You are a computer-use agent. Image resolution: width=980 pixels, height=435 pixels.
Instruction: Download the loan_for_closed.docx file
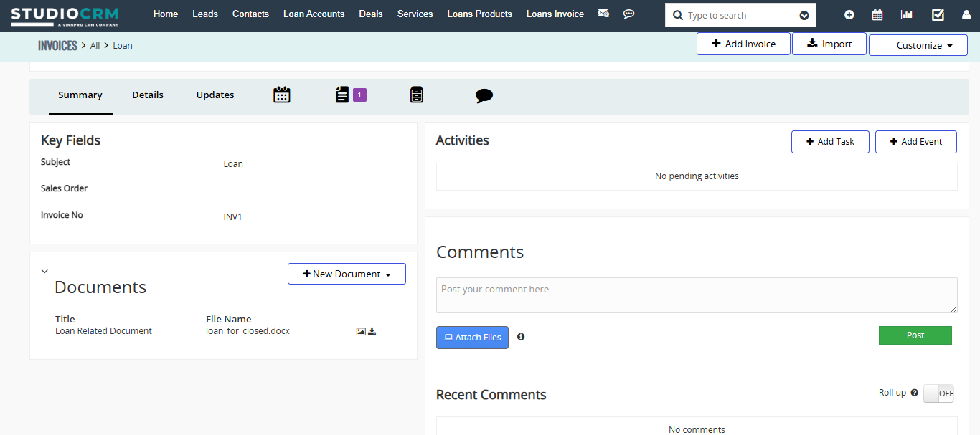[372, 331]
